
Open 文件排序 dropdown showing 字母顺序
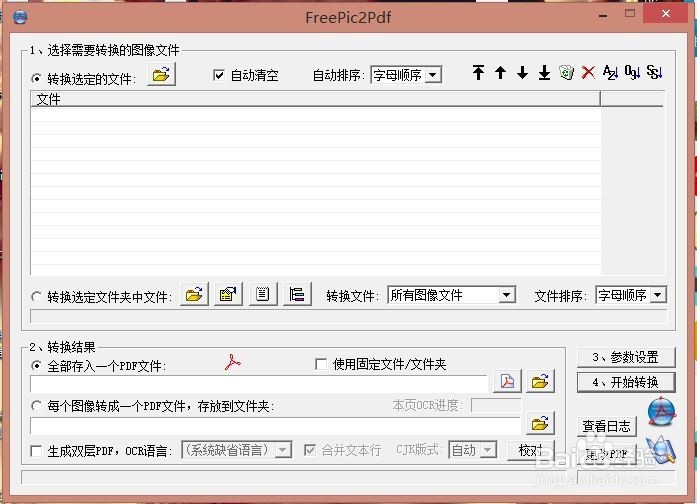[631, 295]
